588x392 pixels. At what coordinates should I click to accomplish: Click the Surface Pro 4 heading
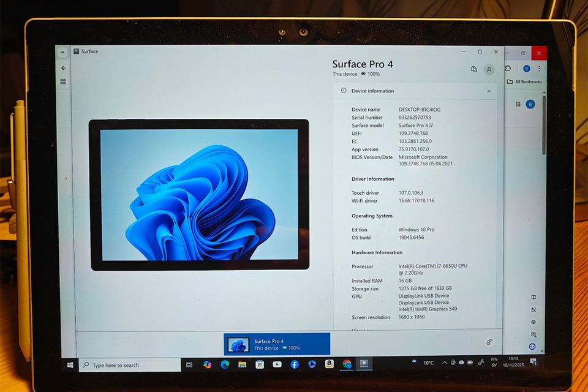click(362, 64)
